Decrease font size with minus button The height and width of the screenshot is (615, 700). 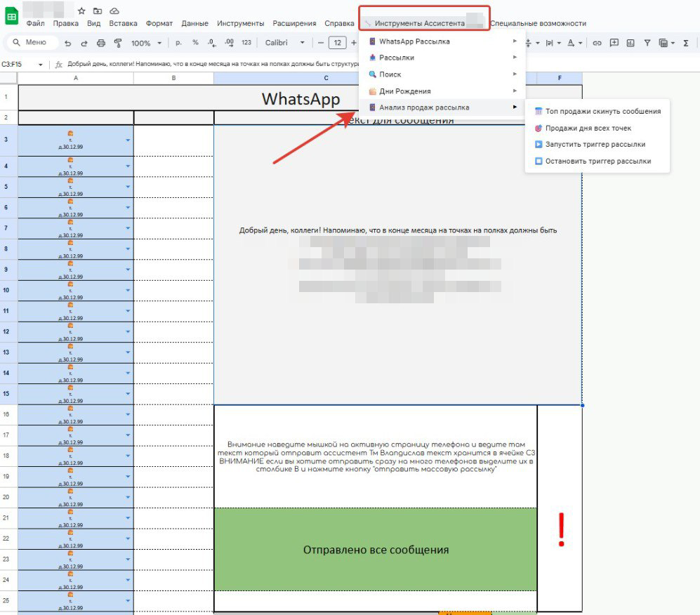pyautogui.click(x=321, y=43)
